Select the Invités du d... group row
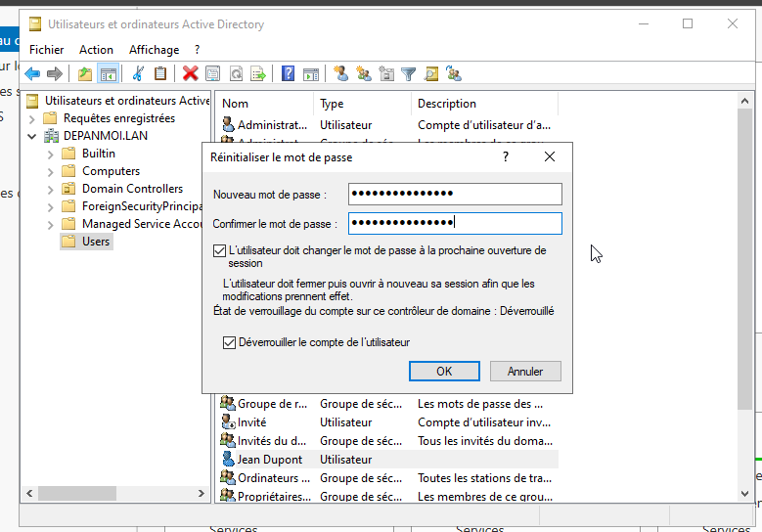Viewport: 762px width, 532px height. [387, 441]
